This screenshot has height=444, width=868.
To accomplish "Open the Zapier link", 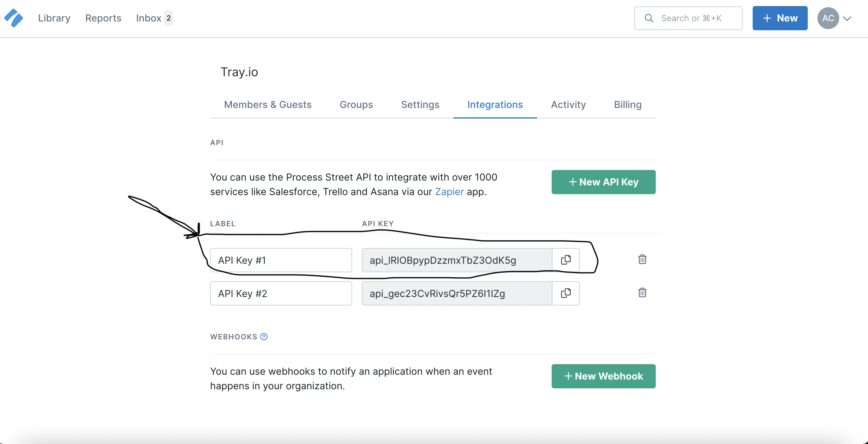I will click(450, 191).
